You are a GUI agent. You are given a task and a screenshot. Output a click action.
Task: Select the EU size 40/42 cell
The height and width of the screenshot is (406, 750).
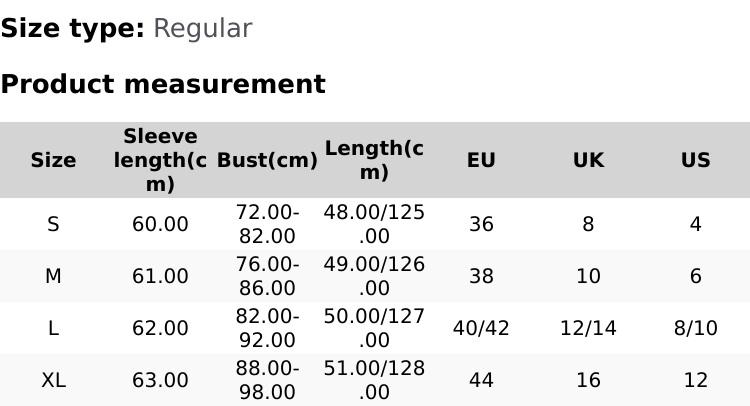pyautogui.click(x=481, y=328)
